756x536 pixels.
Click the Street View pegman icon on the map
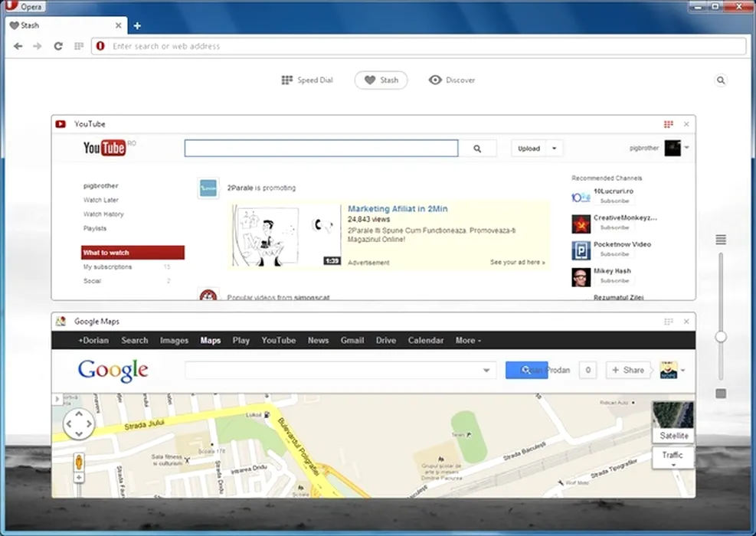click(78, 462)
